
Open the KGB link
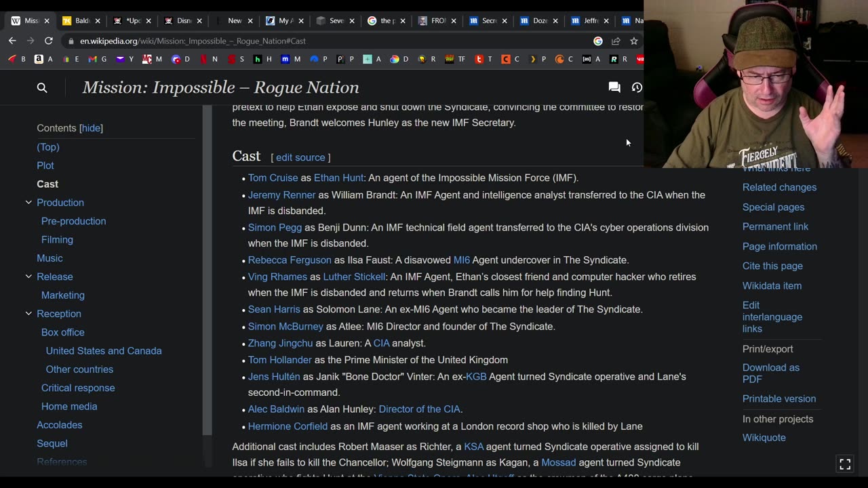click(476, 377)
